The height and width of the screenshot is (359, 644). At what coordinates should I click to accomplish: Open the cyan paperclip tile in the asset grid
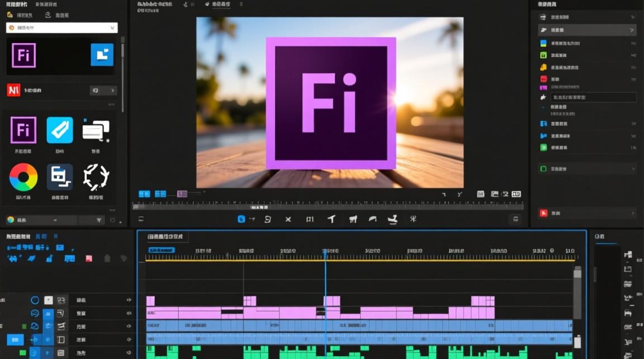tap(60, 130)
